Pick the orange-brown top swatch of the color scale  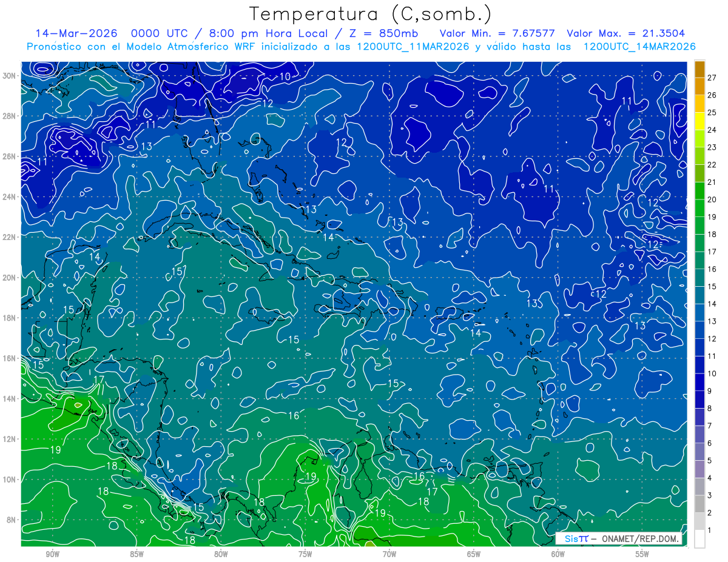coord(699,69)
